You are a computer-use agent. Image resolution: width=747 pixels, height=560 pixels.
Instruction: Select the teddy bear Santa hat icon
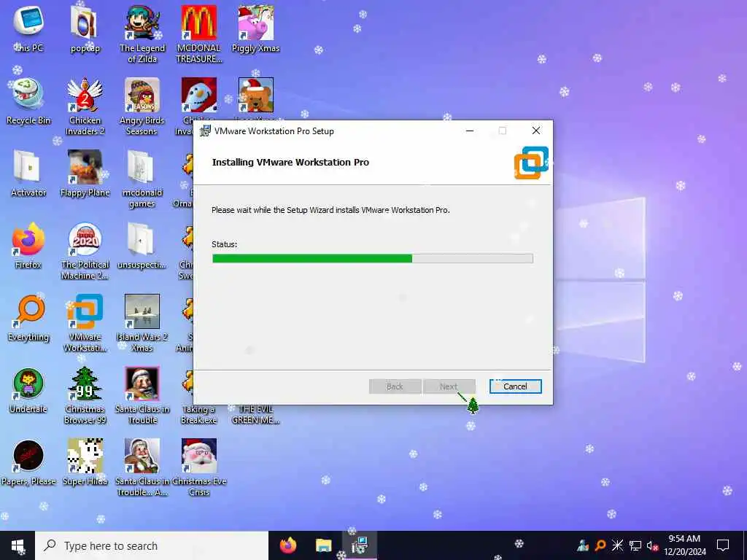pos(256,96)
